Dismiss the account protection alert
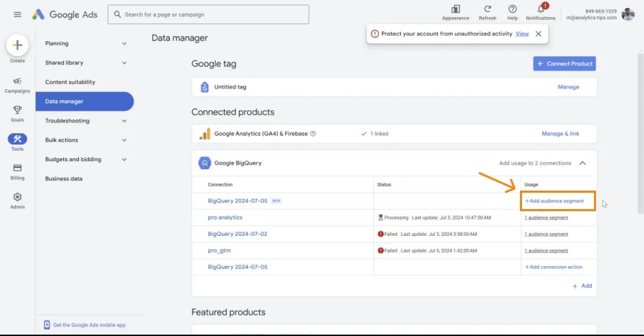The width and height of the screenshot is (644, 336). (538, 34)
